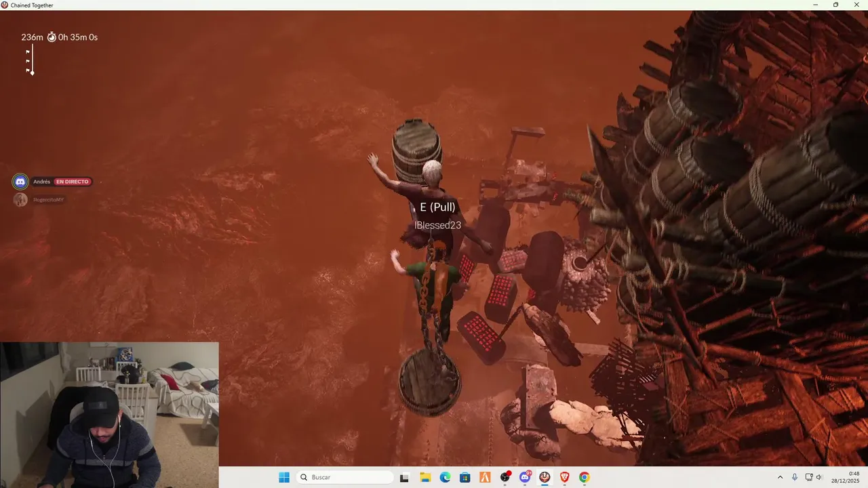The width and height of the screenshot is (868, 488).
Task: Open Google Chrome from the taskbar
Action: click(585, 477)
